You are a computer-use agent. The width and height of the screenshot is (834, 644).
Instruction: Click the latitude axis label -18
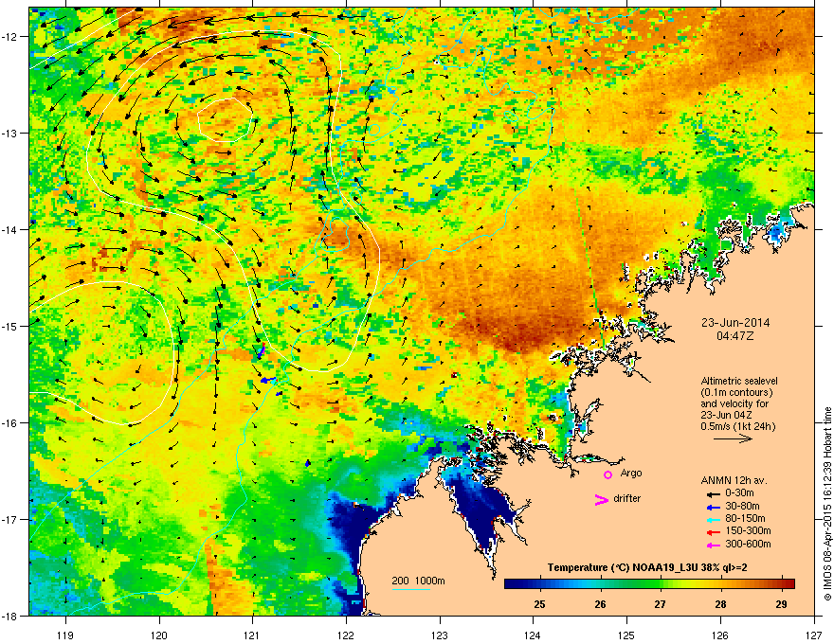pyautogui.click(x=10, y=616)
